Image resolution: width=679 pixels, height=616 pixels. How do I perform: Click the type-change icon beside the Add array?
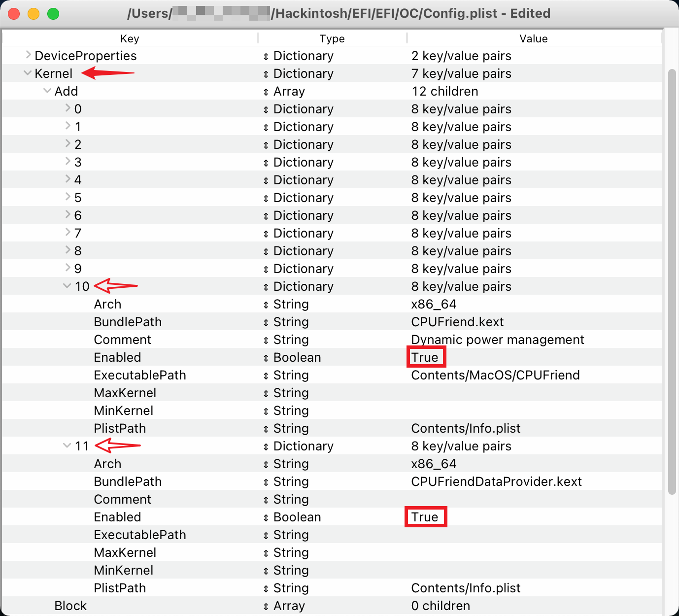tap(265, 91)
